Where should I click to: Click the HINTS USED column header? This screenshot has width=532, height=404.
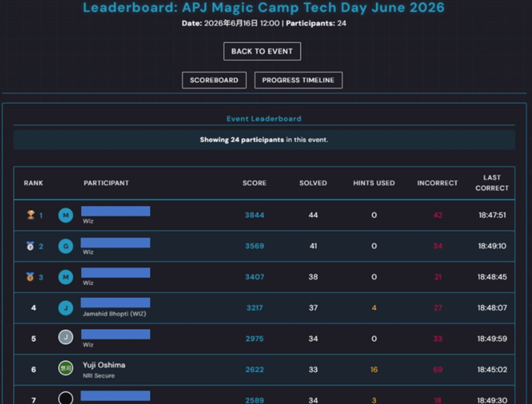pyautogui.click(x=374, y=183)
